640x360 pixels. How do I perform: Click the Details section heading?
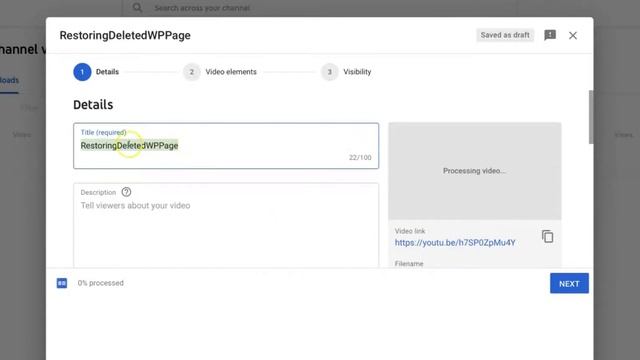(x=93, y=105)
